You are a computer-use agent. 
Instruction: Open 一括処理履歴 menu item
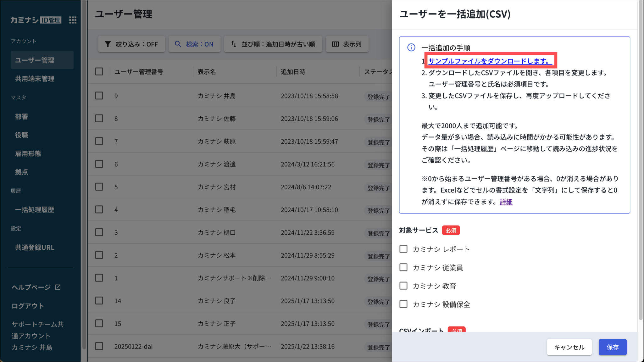pyautogui.click(x=35, y=210)
